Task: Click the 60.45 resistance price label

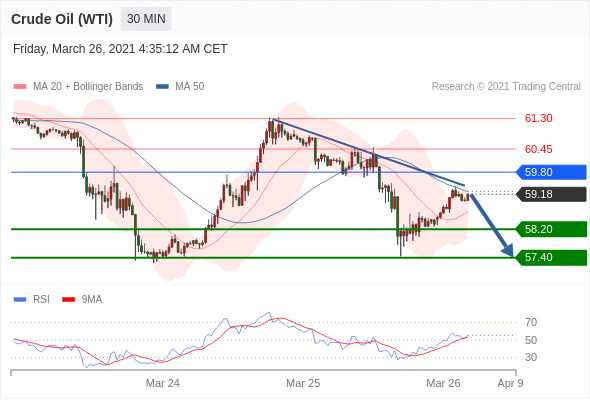Action: pos(538,149)
